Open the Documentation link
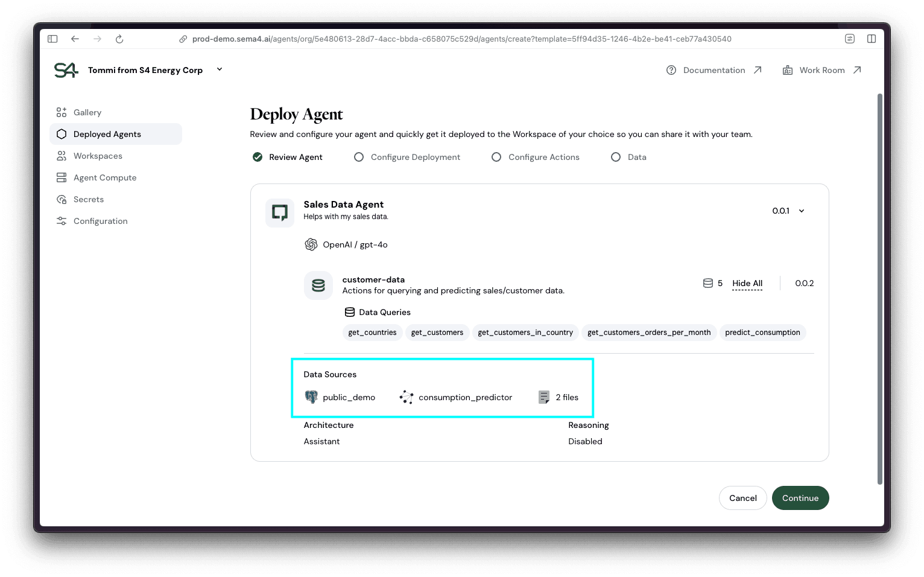The width and height of the screenshot is (924, 577). (x=714, y=69)
